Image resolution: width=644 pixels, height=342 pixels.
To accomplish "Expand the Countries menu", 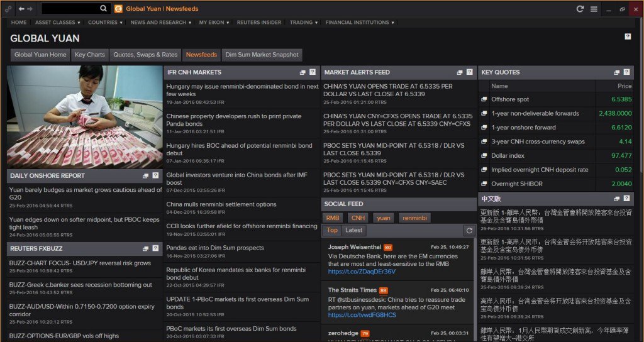I will 105,23.
